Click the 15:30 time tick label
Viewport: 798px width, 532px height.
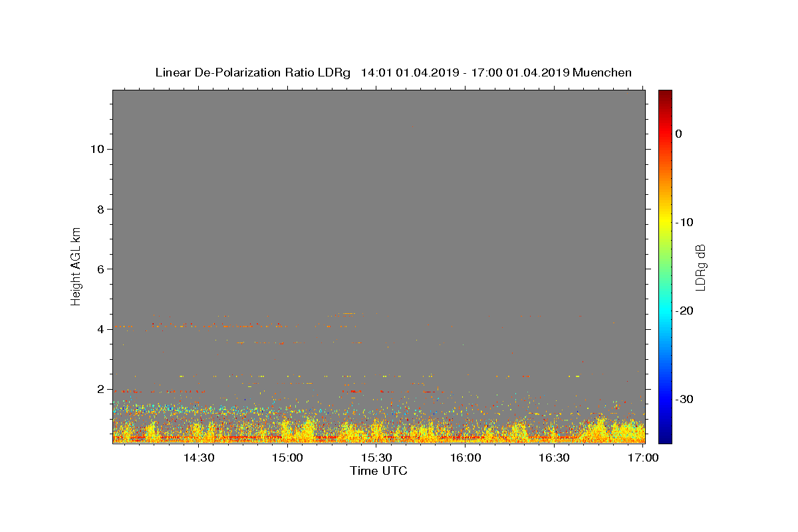click(x=376, y=458)
